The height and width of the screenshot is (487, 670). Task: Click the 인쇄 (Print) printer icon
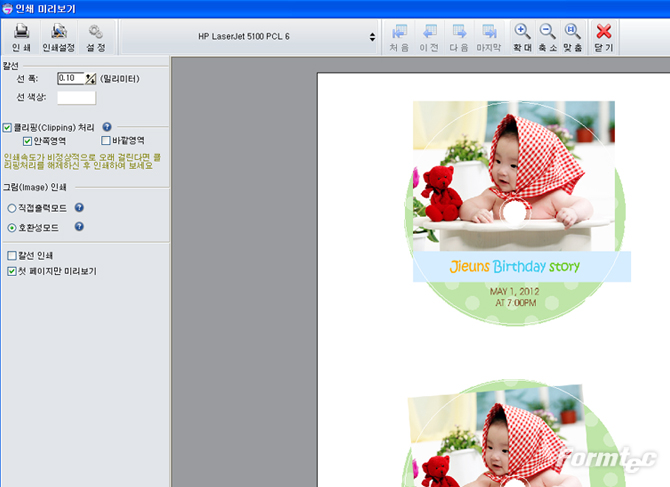(21, 38)
